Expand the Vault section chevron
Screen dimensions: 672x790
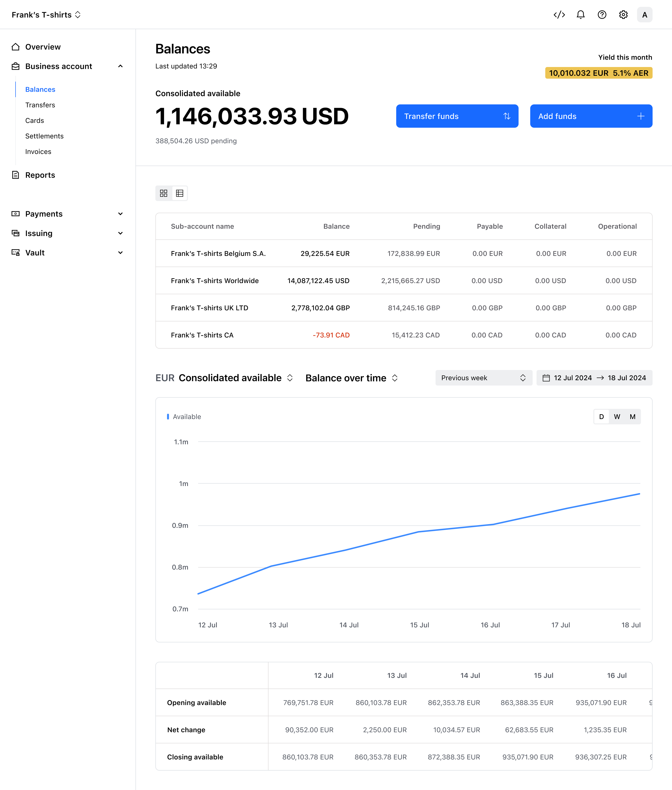point(120,252)
